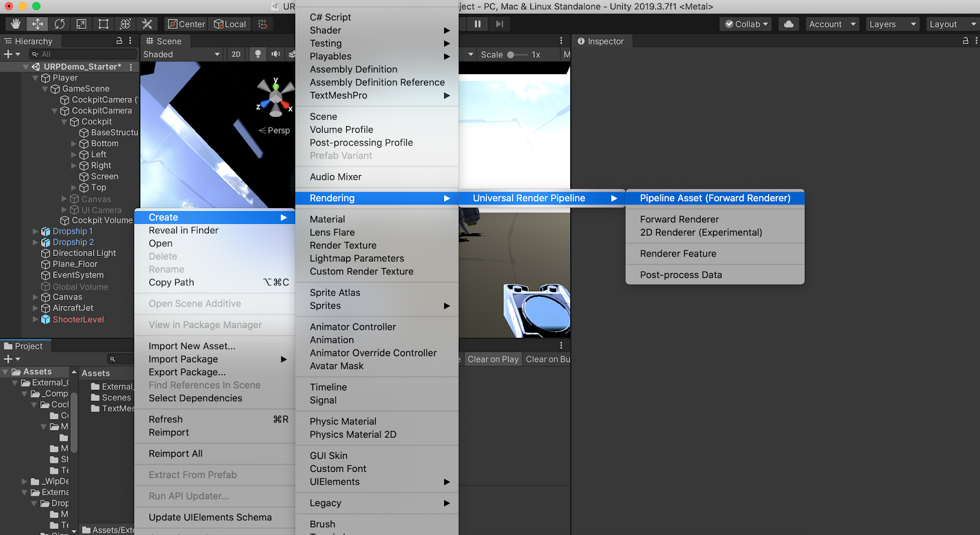Open custom editor tools
980x535 pixels.
point(147,24)
